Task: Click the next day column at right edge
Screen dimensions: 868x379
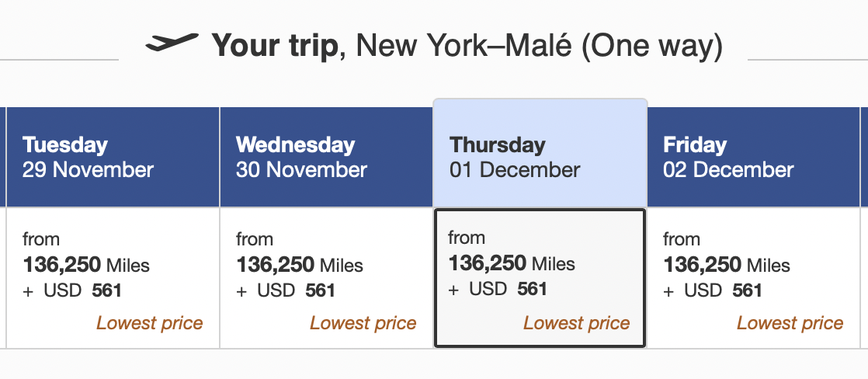Action: 864,228
